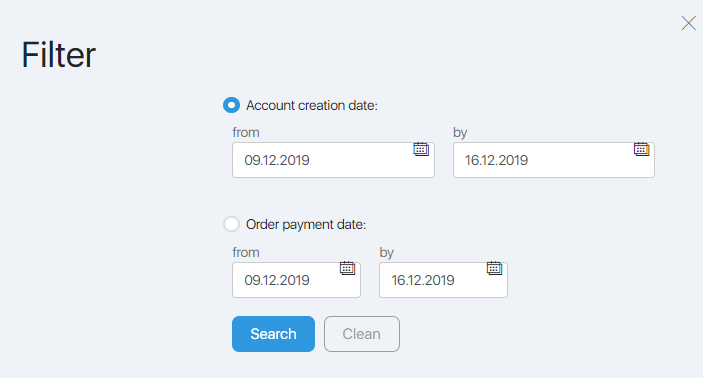Focus the Order payment by date field
Image resolution: width=703 pixels, height=378 pixels.
(x=443, y=280)
